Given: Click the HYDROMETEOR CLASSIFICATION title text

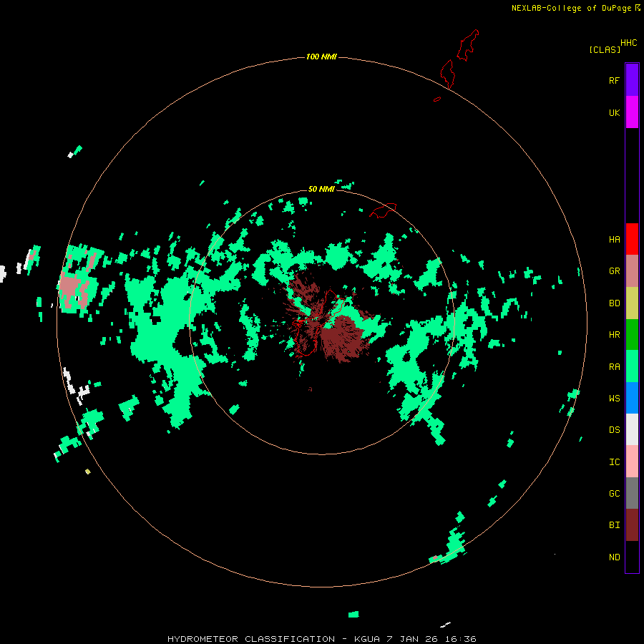Looking at the screenshot, I should coord(251,639).
